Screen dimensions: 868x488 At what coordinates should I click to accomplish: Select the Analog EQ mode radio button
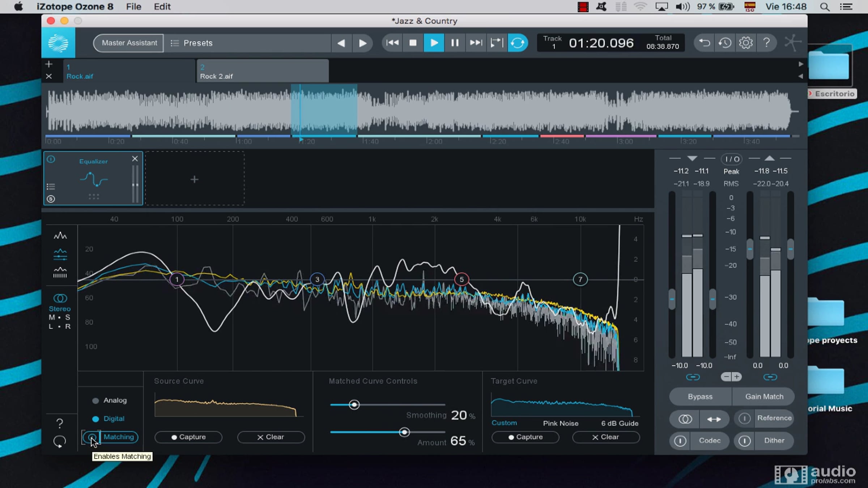pyautogui.click(x=95, y=401)
